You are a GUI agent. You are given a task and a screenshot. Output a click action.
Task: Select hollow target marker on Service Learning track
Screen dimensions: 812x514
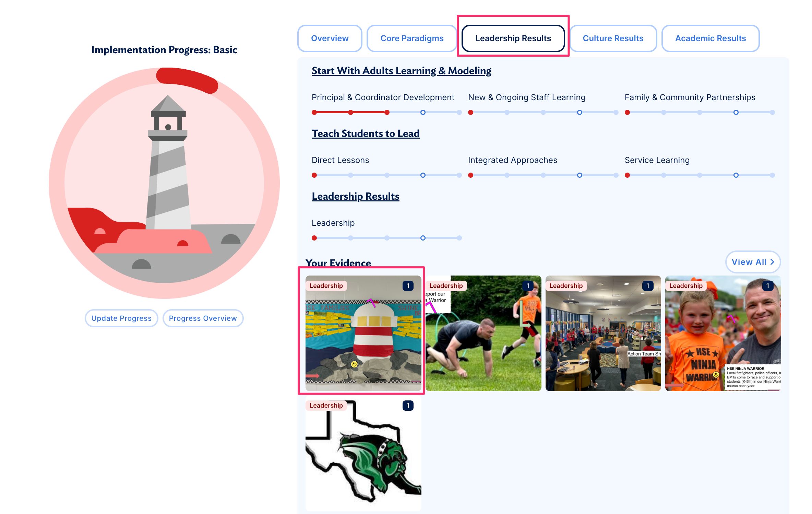tap(736, 175)
